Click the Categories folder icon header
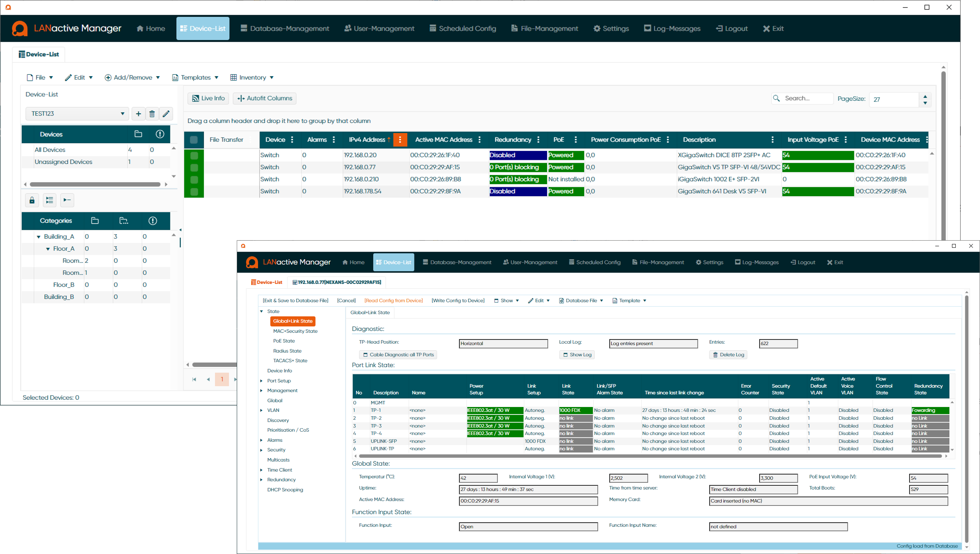Viewport: 980px width, 554px height. 95,221
